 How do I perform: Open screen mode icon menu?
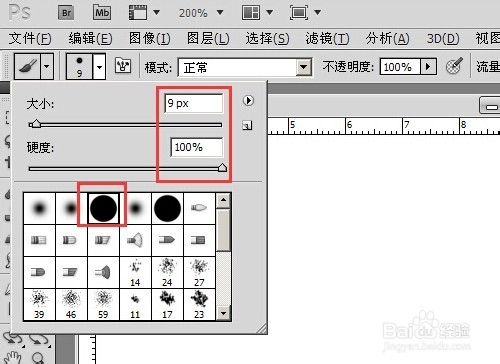(x=305, y=13)
